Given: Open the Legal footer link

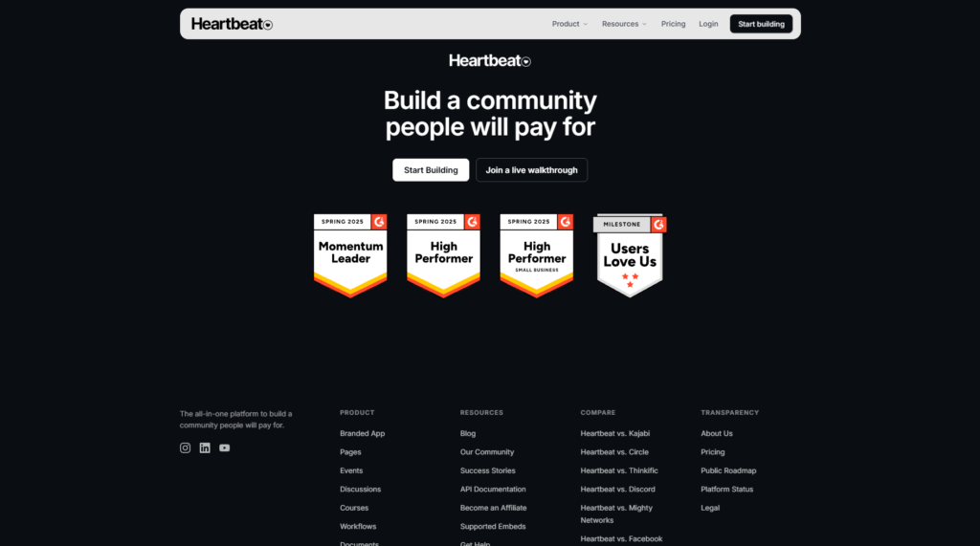Looking at the screenshot, I should (x=710, y=509).
